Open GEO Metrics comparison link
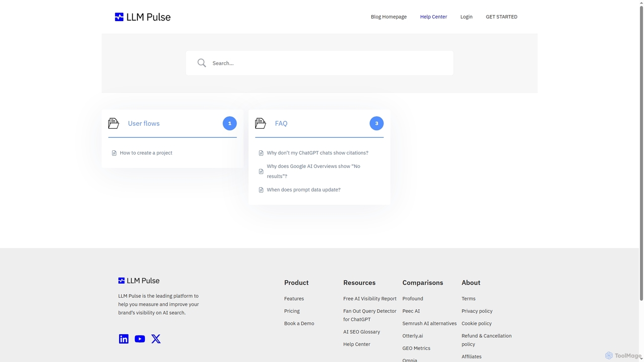Screen dimensions: 644x362 (x=416, y=348)
